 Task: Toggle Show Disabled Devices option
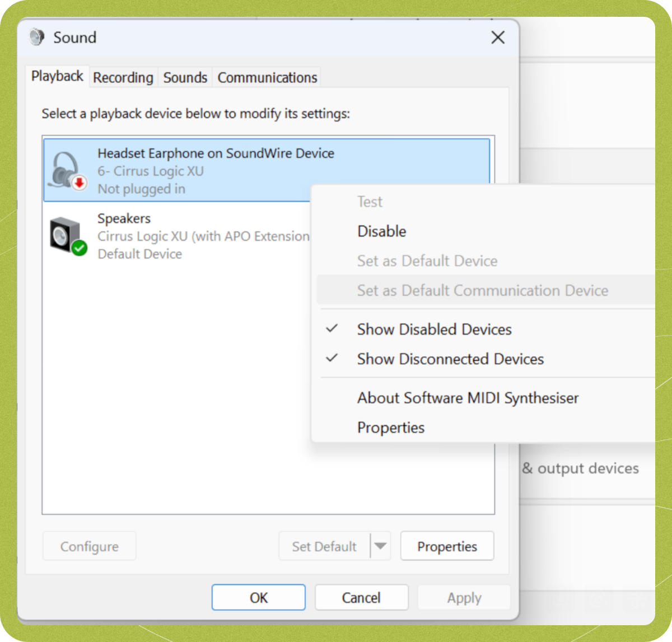[435, 329]
